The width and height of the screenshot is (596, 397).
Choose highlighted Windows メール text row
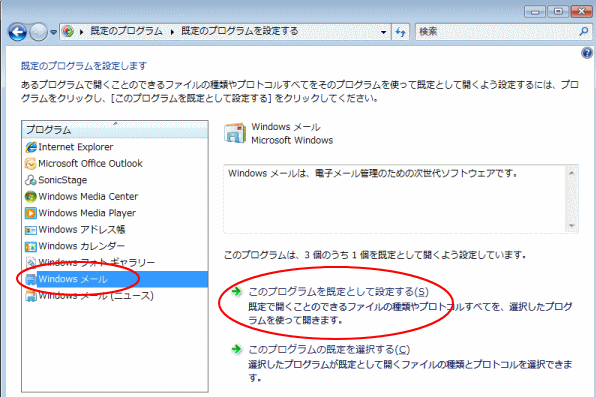pyautogui.click(x=73, y=279)
